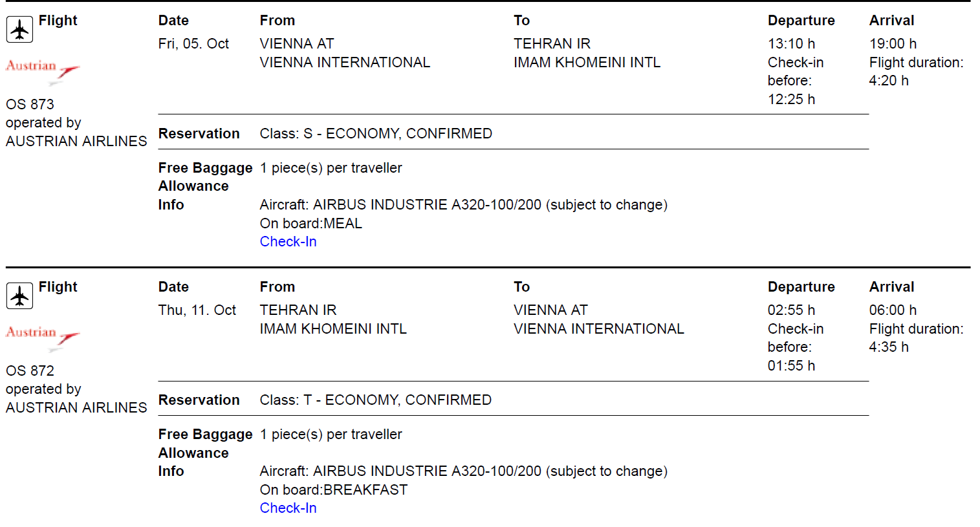980x527 pixels.
Task: Click the 4:35 h flight duration
Action: coord(889,347)
